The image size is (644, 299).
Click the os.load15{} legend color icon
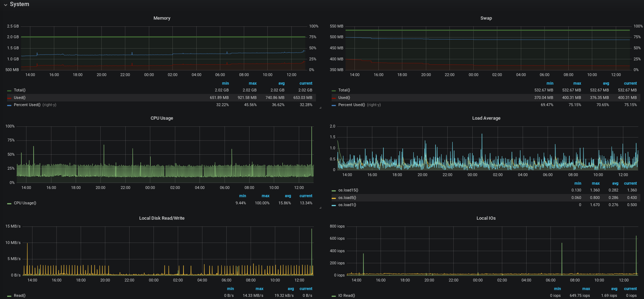coord(334,190)
